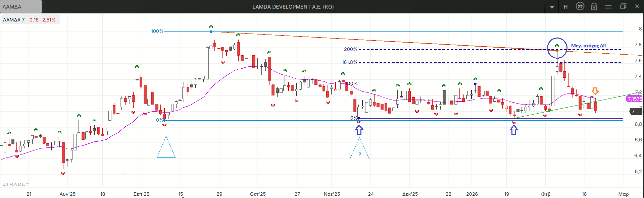
Task: Select the 'Μεγ. στόχος ΔΠ' text label
Action: [589, 46]
